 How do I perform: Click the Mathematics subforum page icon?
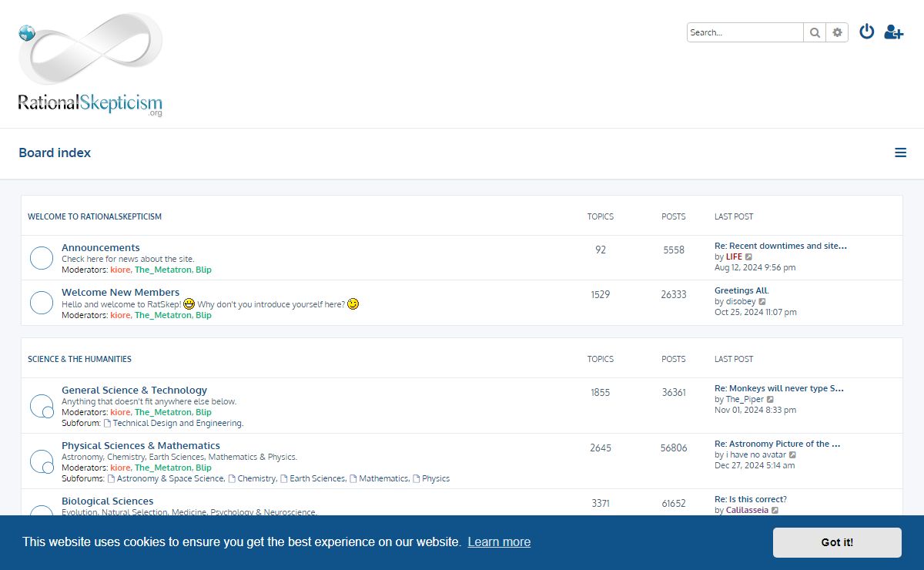point(353,479)
